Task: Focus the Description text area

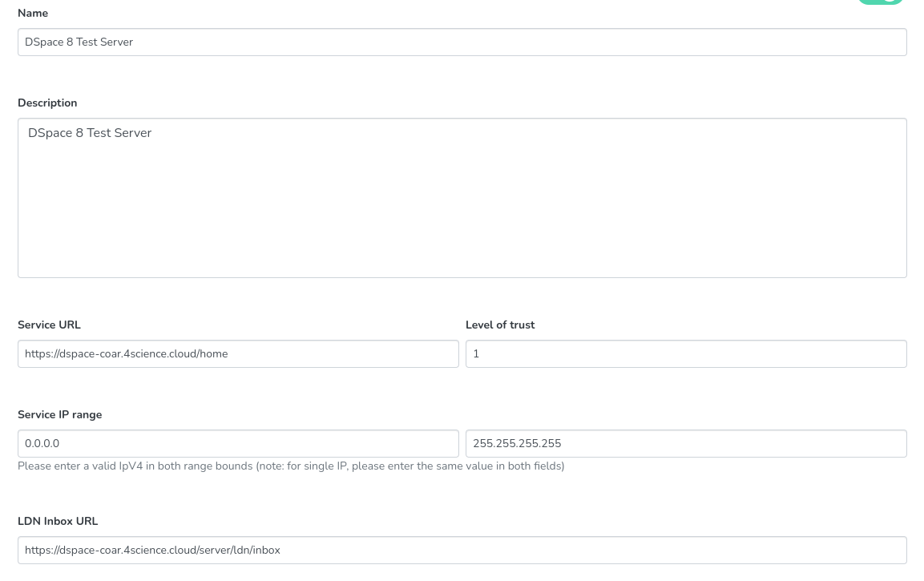Action: (x=462, y=208)
